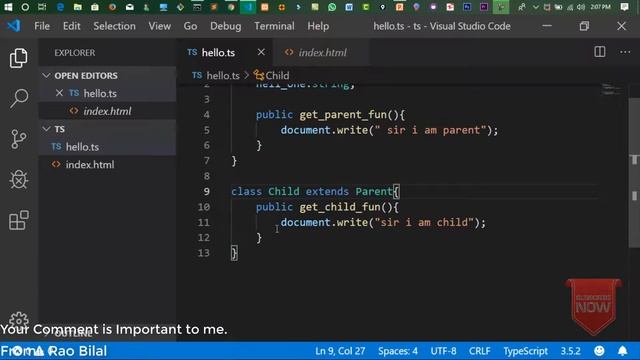Screen dimensions: 640x360
Task: Open the Explorer view in the activity bar
Action: [19, 58]
